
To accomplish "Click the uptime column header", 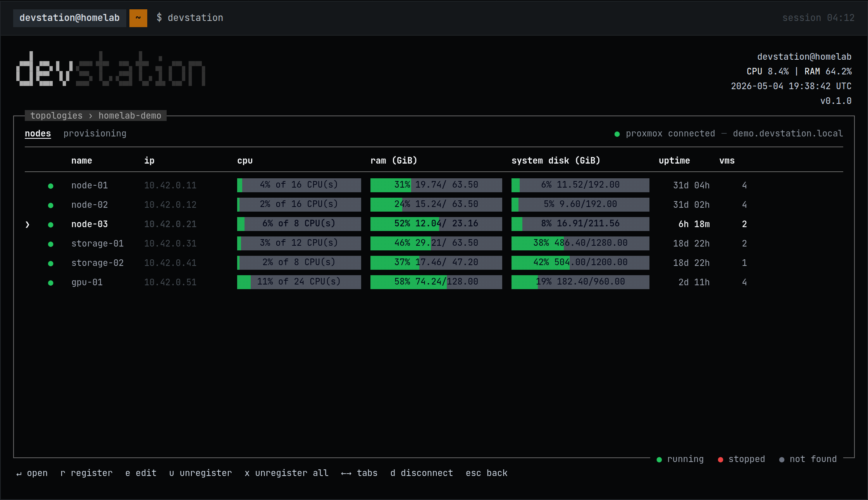I will point(674,160).
